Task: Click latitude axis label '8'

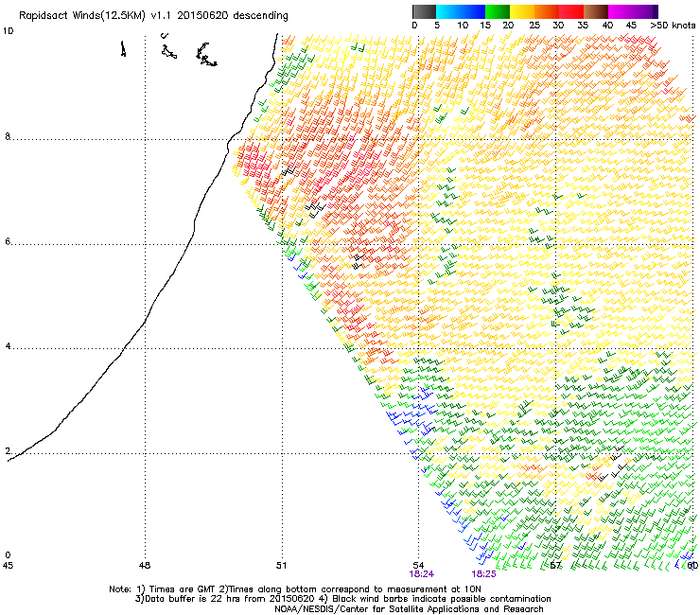Action: (x=8, y=136)
